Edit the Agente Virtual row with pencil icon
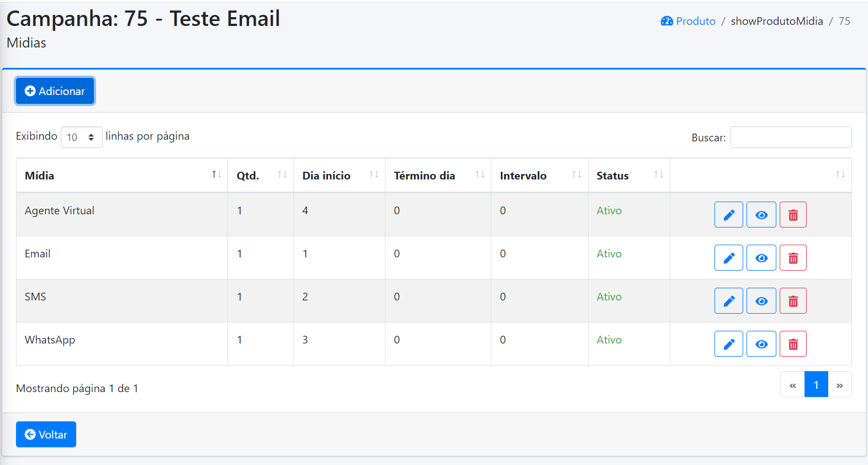The width and height of the screenshot is (868, 465). (x=728, y=215)
